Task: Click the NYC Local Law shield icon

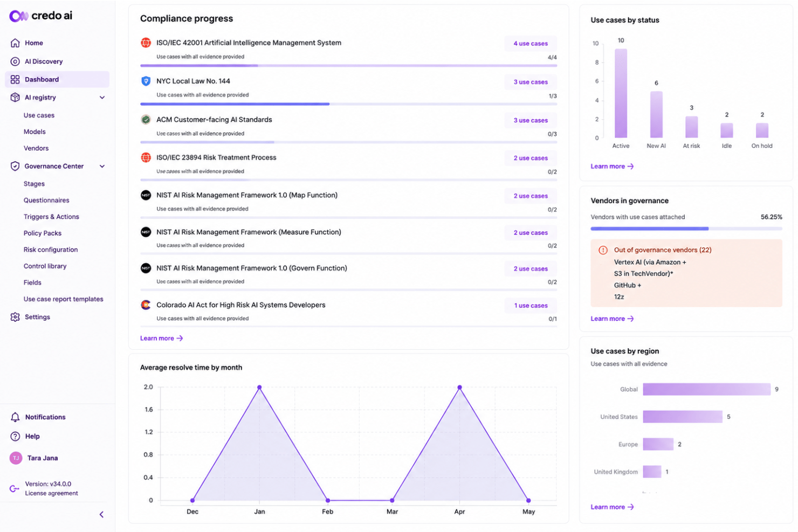Action: click(x=146, y=81)
